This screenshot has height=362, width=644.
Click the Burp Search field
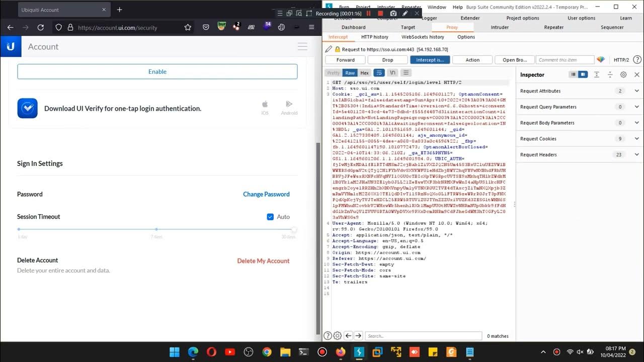(424, 336)
